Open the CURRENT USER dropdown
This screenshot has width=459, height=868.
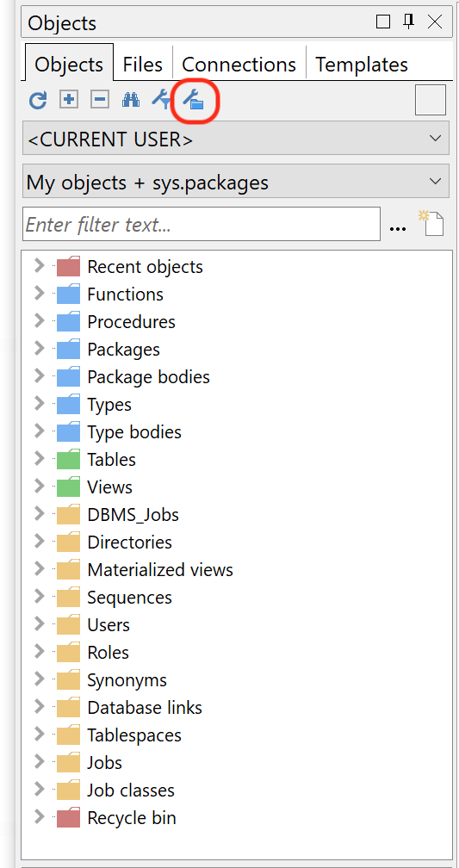[x=236, y=139]
